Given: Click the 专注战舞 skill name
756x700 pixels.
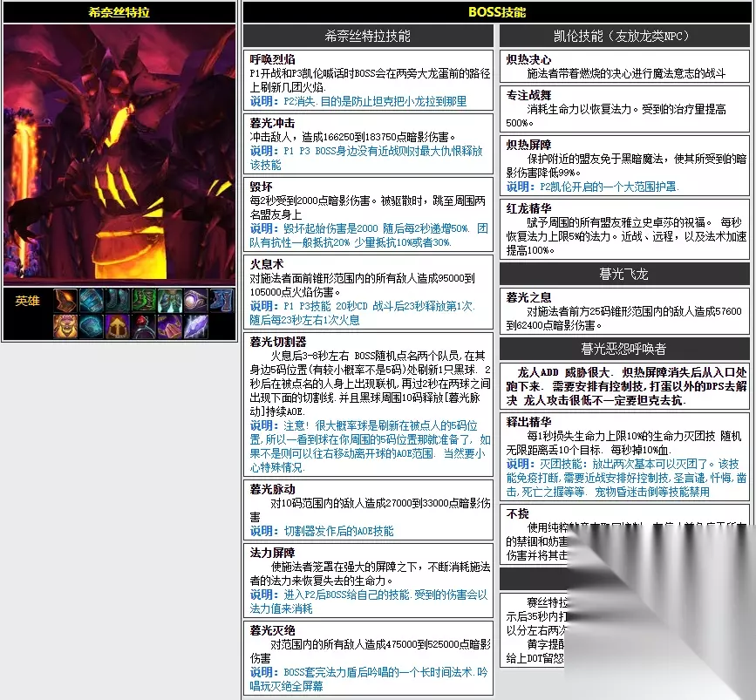Looking at the screenshot, I should (x=529, y=95).
